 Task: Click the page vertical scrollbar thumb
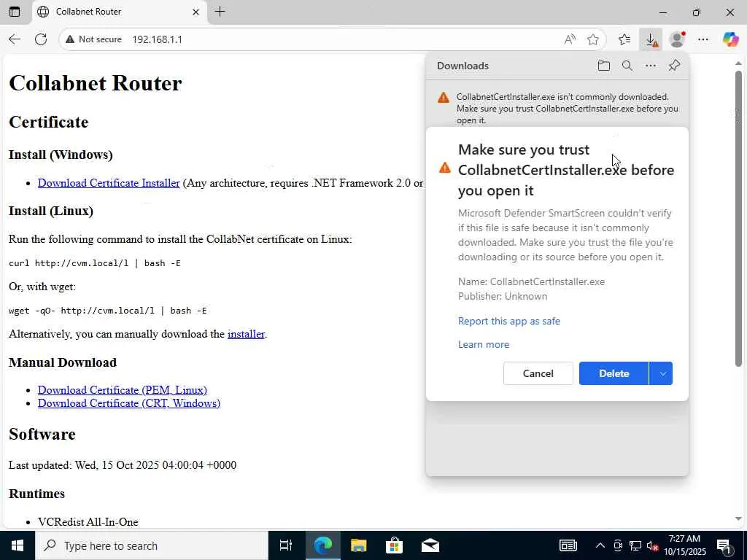click(738, 218)
